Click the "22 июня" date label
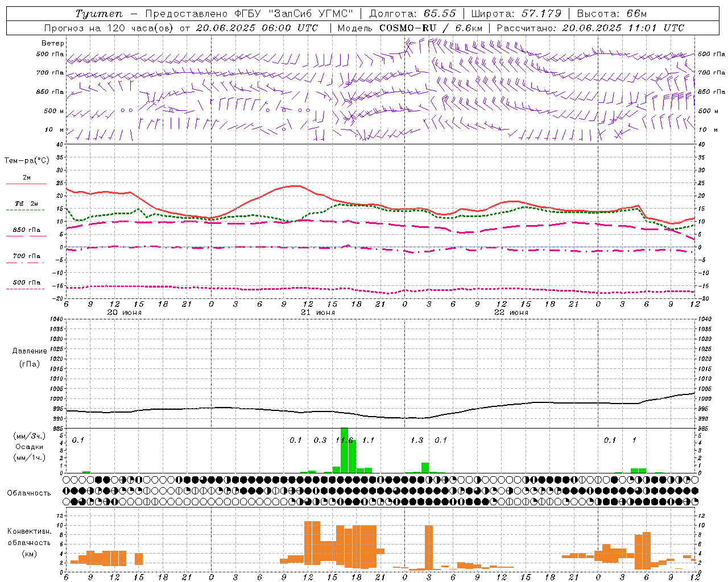The width and height of the screenshot is (728, 582). tap(511, 313)
